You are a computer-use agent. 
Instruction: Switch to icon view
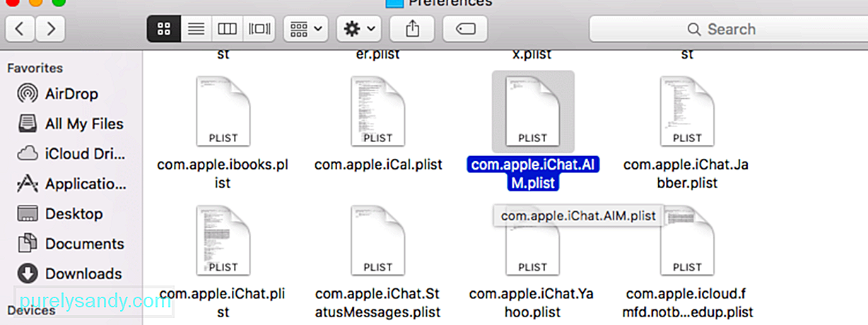[x=164, y=29]
